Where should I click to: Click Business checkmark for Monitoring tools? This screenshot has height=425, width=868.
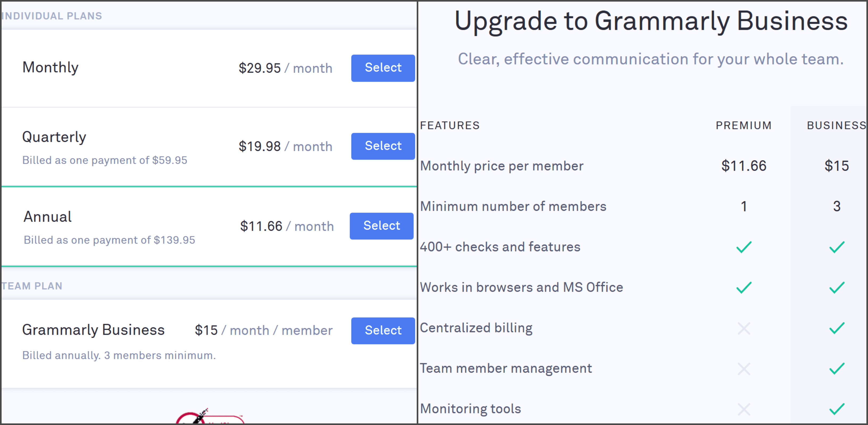(x=837, y=409)
